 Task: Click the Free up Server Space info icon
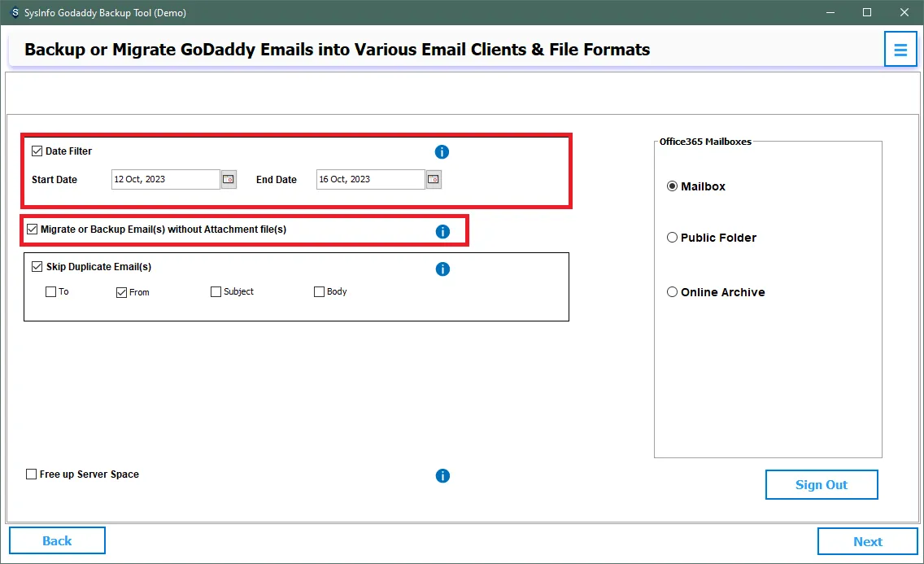click(442, 475)
